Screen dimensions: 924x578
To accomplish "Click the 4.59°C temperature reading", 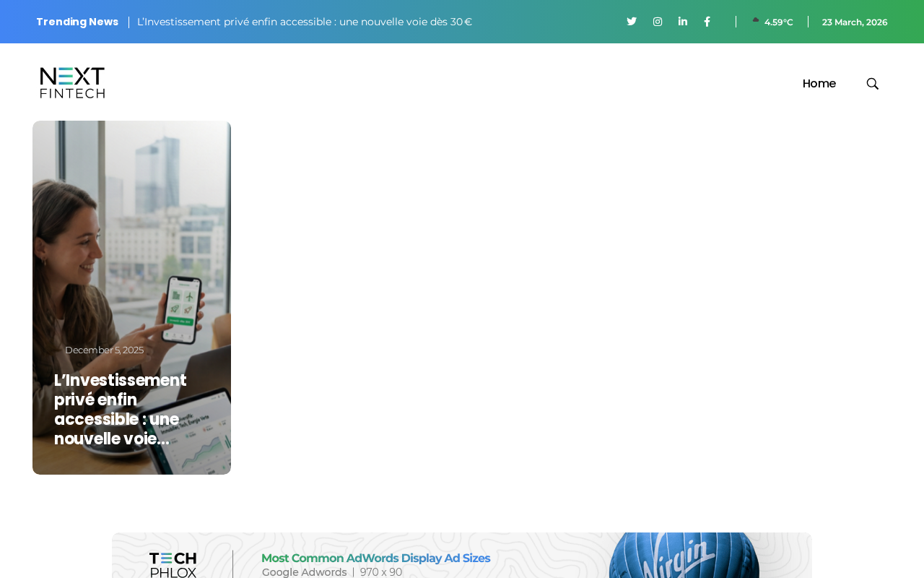I will point(779,22).
